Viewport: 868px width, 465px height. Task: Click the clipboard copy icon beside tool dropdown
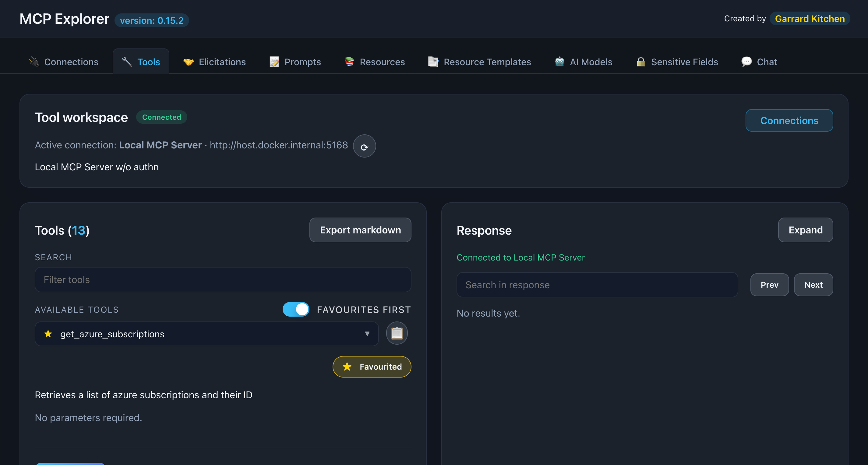397,333
